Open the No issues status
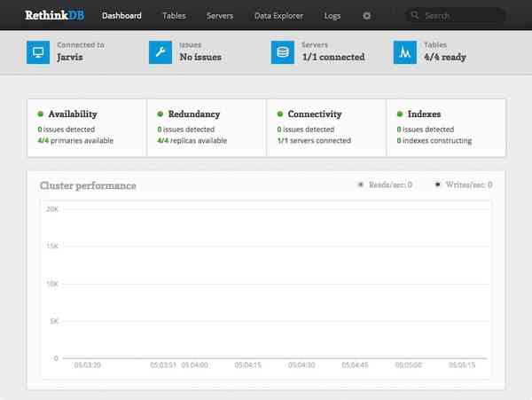 click(x=200, y=57)
